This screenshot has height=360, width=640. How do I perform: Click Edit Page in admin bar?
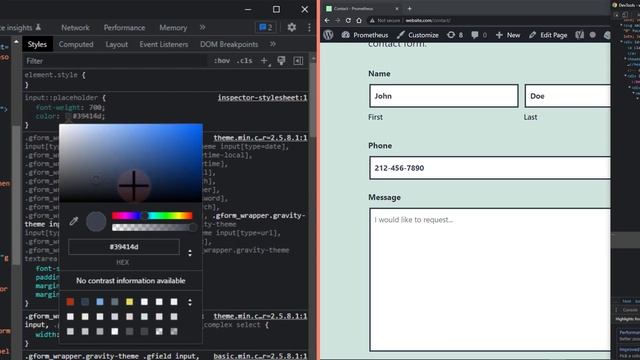(548, 35)
